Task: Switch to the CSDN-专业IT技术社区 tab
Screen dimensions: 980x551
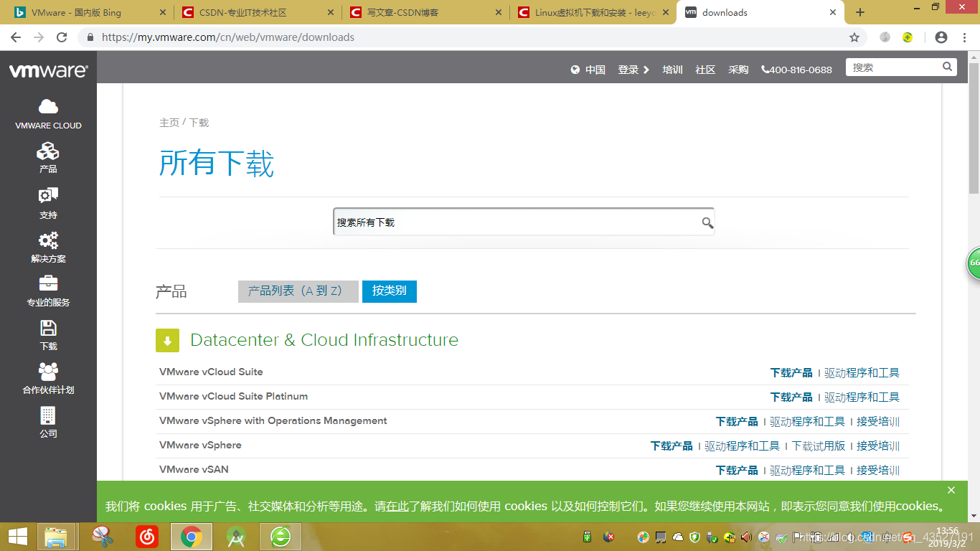Action: 256,12
